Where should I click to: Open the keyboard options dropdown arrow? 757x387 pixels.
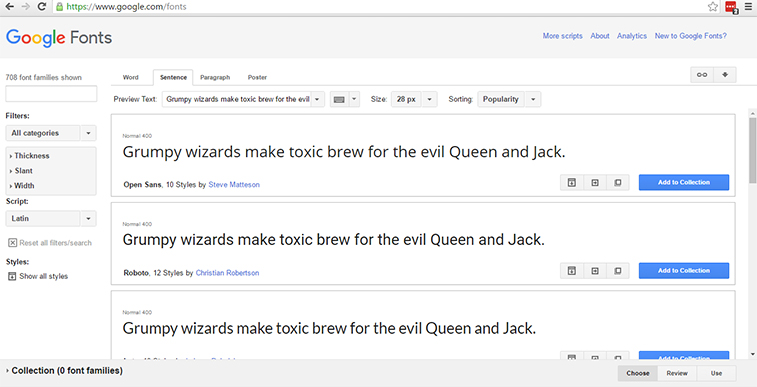point(354,99)
